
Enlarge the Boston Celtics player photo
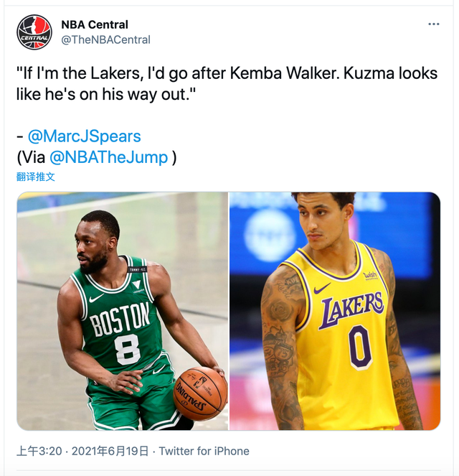pyautogui.click(x=123, y=311)
